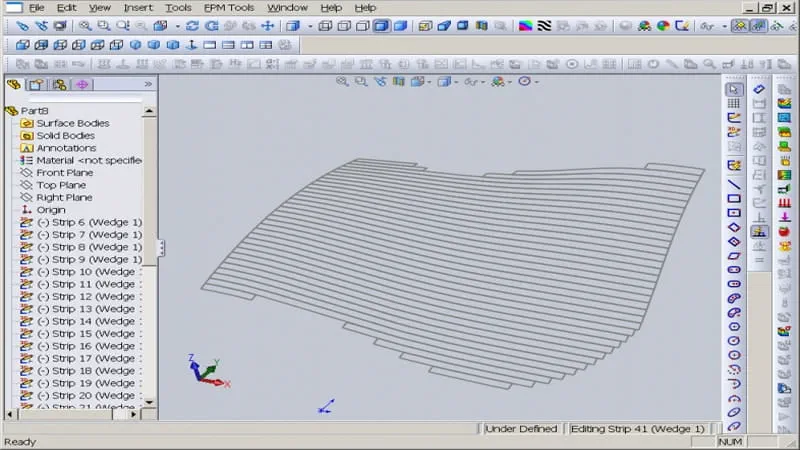This screenshot has width=800, height=450.
Task: Toggle the Grid display in sketch toolbar
Action: tap(734, 103)
